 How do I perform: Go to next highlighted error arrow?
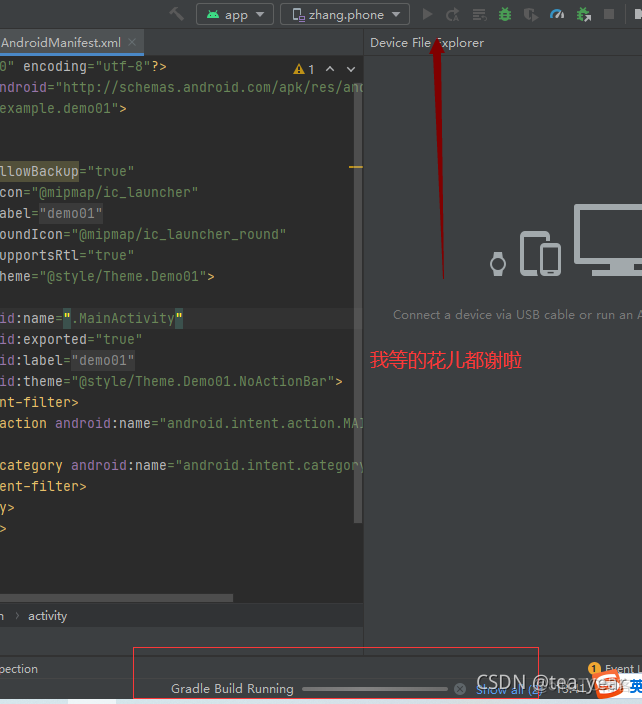[x=351, y=69]
